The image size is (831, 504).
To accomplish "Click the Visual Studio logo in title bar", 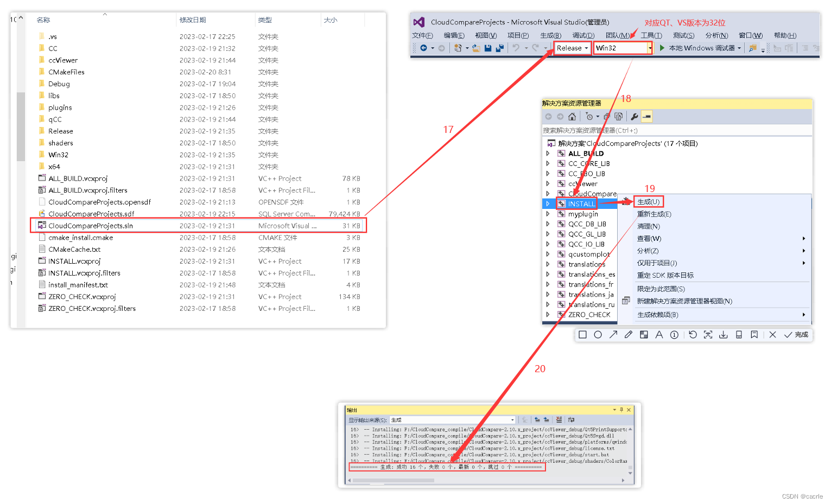I will (x=418, y=22).
